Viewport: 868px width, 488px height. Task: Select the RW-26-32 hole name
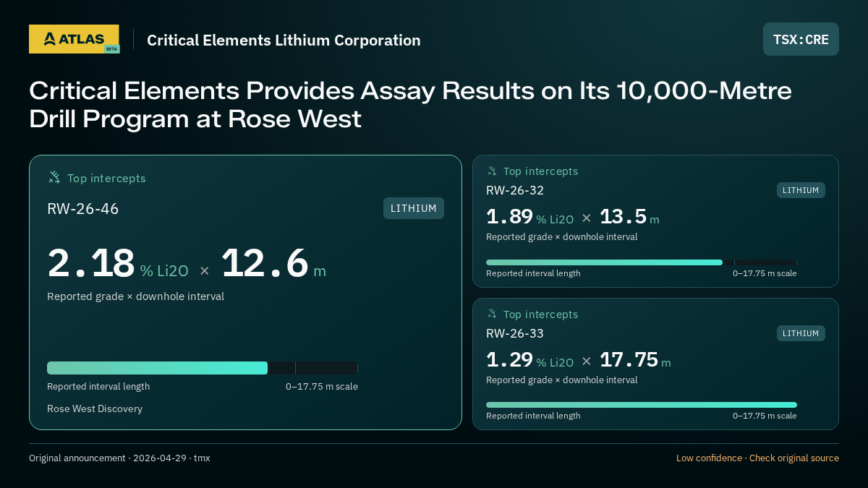[x=515, y=190]
